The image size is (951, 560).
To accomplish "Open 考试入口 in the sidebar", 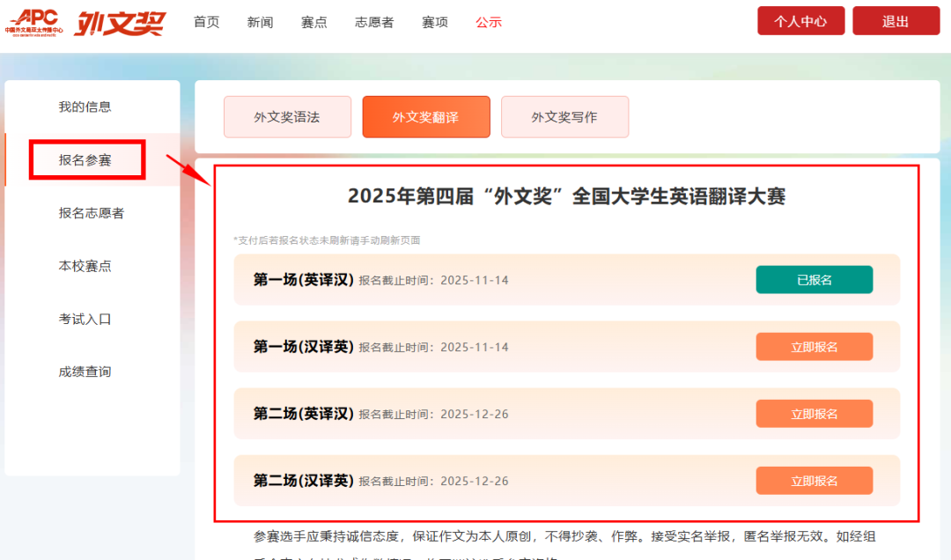I will pyautogui.click(x=85, y=319).
